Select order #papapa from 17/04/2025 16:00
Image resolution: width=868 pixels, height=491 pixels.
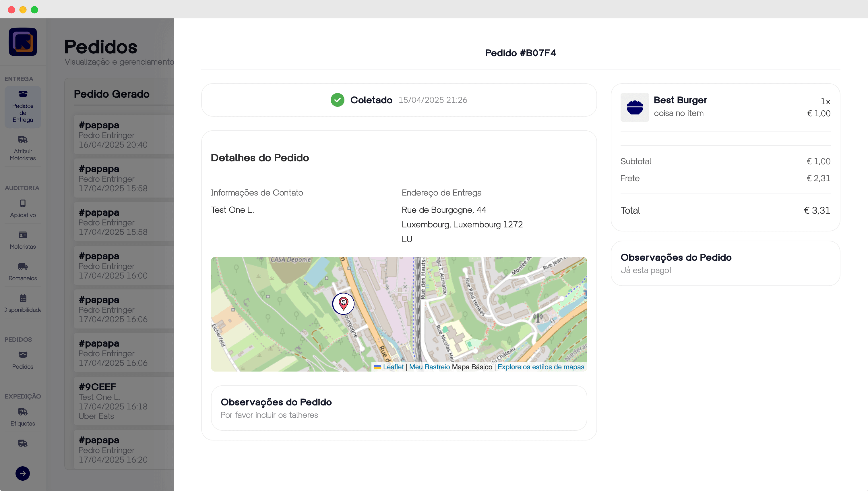[x=124, y=265]
